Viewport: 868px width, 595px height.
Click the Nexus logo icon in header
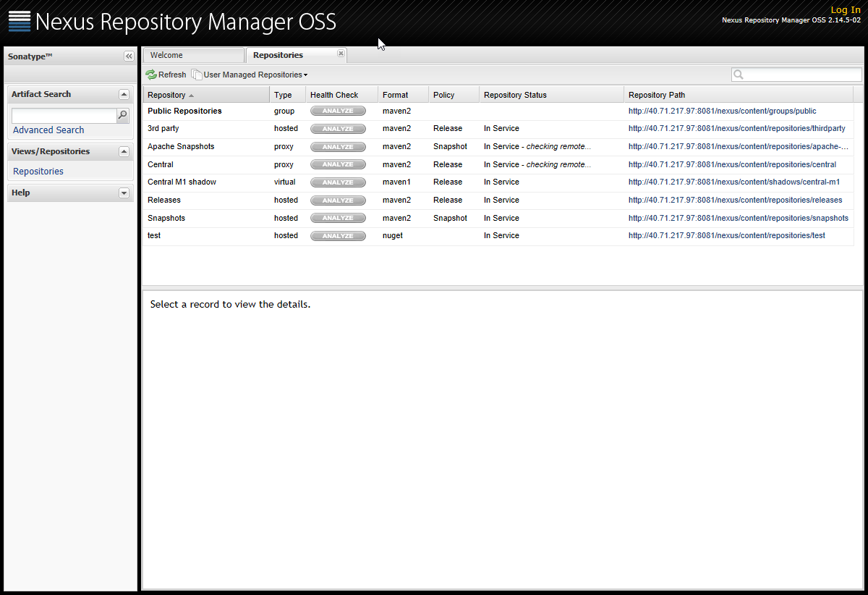(x=20, y=21)
